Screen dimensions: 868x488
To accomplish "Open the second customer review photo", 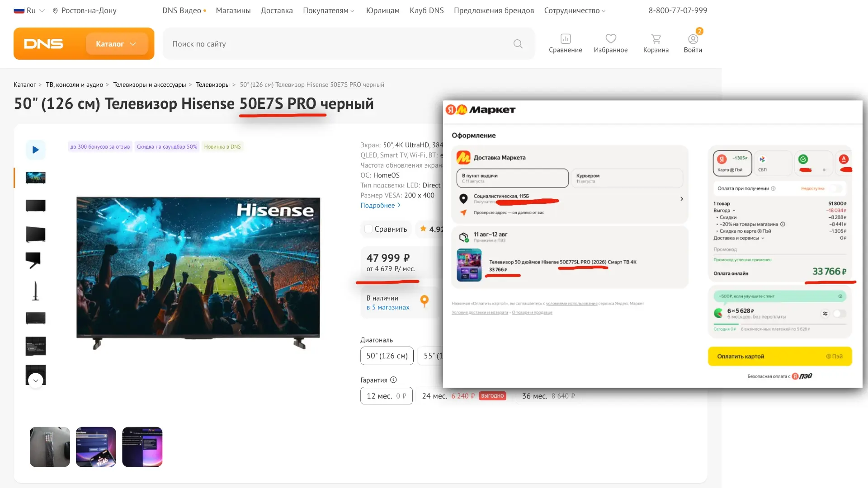I will point(96,447).
